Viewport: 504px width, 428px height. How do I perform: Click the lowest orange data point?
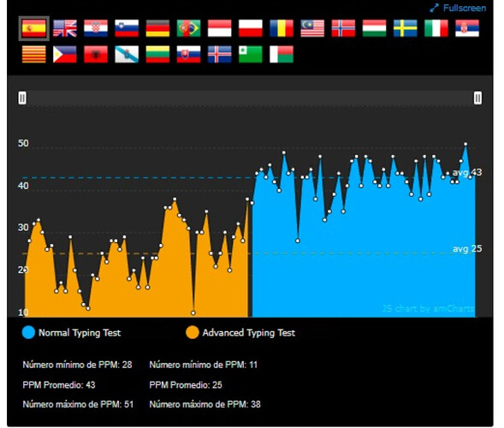(x=193, y=313)
